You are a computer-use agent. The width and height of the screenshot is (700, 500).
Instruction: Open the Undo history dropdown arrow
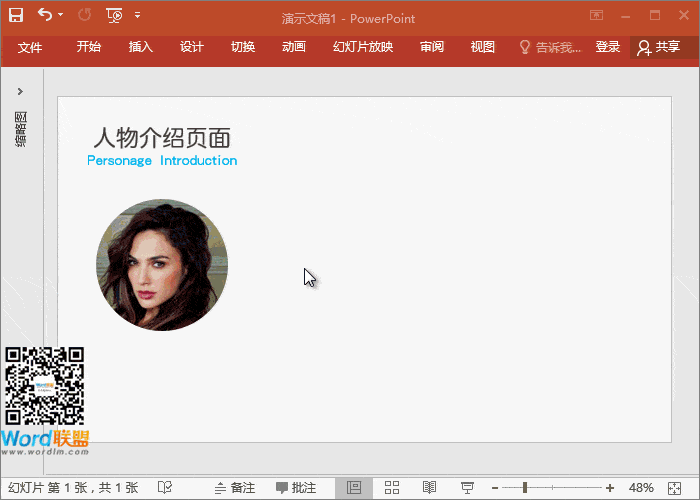61,15
